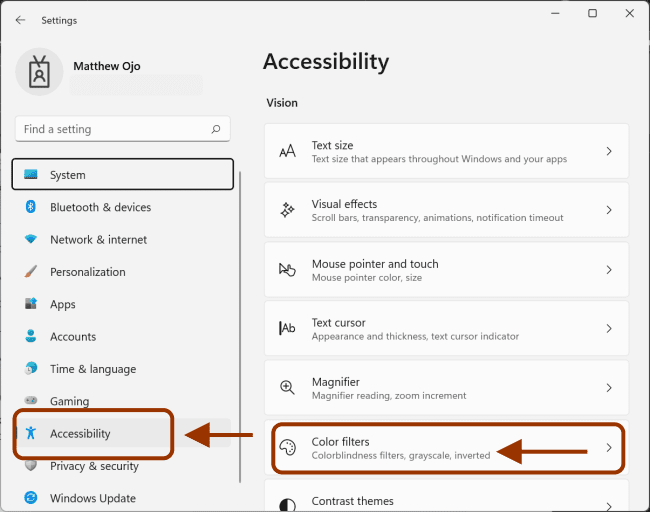Open the Text size setting

(446, 151)
